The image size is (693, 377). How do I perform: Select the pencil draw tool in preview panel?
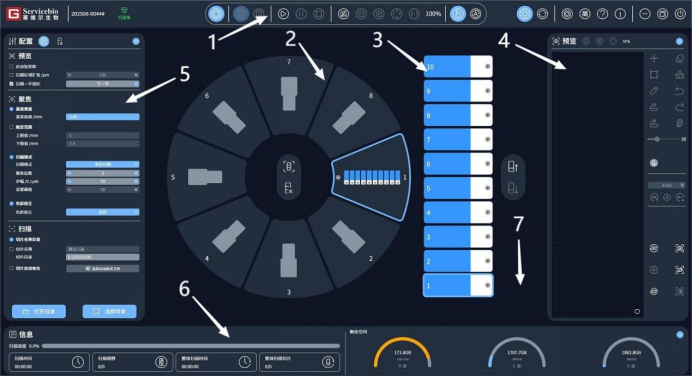click(654, 91)
